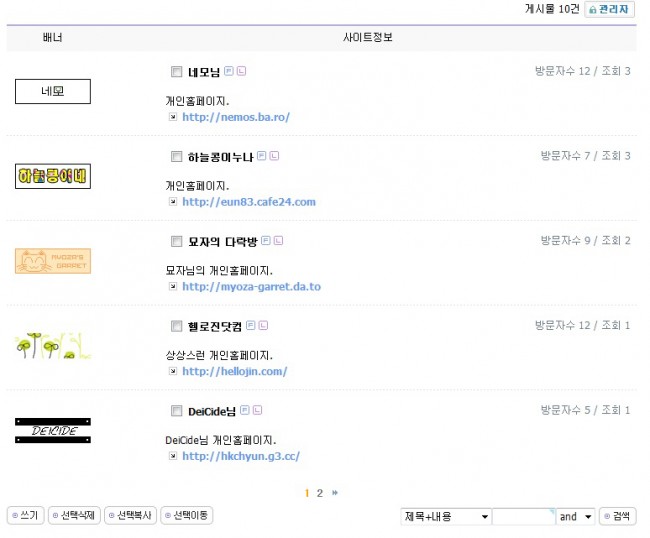Click the 관리자 admin button
The height and width of the screenshot is (538, 650).
610,9
